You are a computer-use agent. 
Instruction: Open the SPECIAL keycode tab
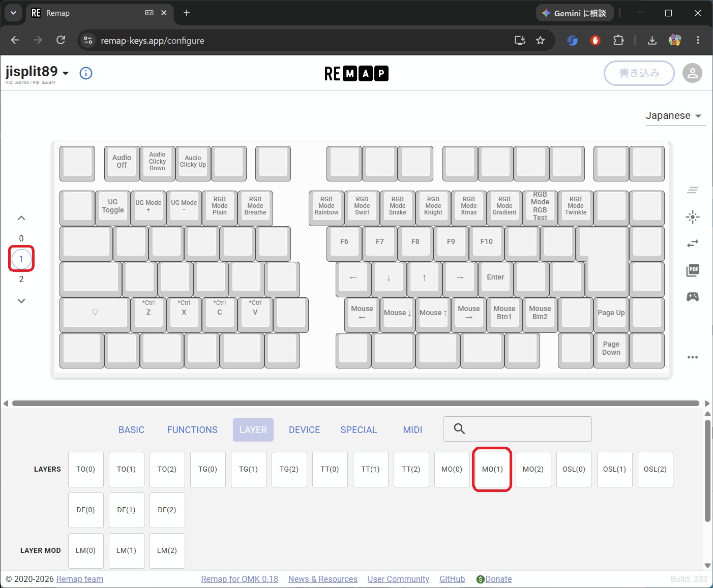[359, 430]
